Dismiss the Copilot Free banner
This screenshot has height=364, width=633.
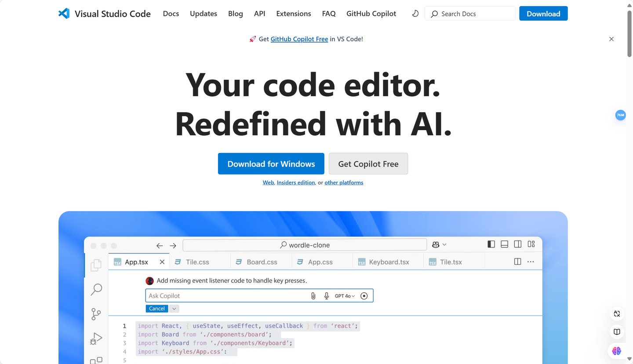point(611,39)
